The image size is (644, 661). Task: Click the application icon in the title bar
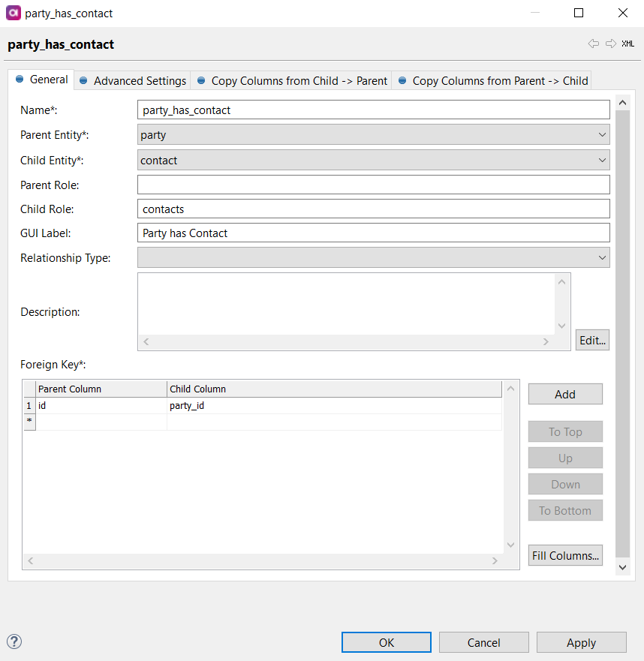tap(12, 13)
